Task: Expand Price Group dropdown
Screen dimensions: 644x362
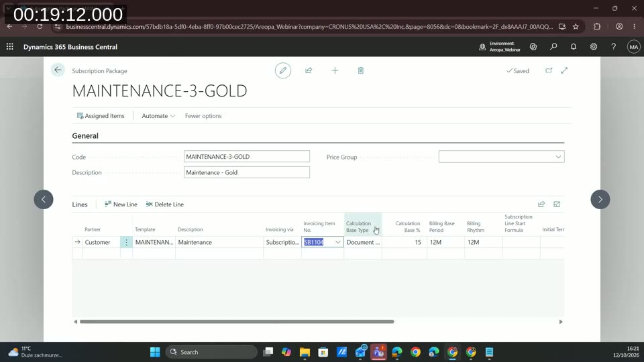Action: pyautogui.click(x=558, y=157)
